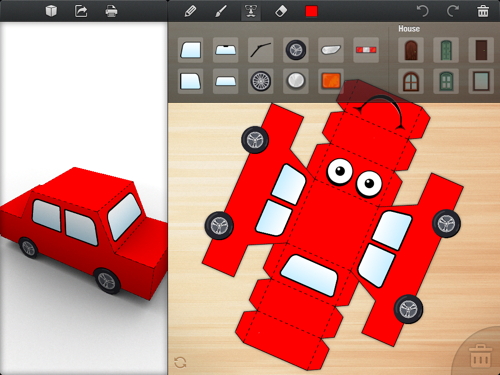The image size is (500, 375).
Task: Pick the green arched door sticker
Action: pyautogui.click(x=446, y=50)
